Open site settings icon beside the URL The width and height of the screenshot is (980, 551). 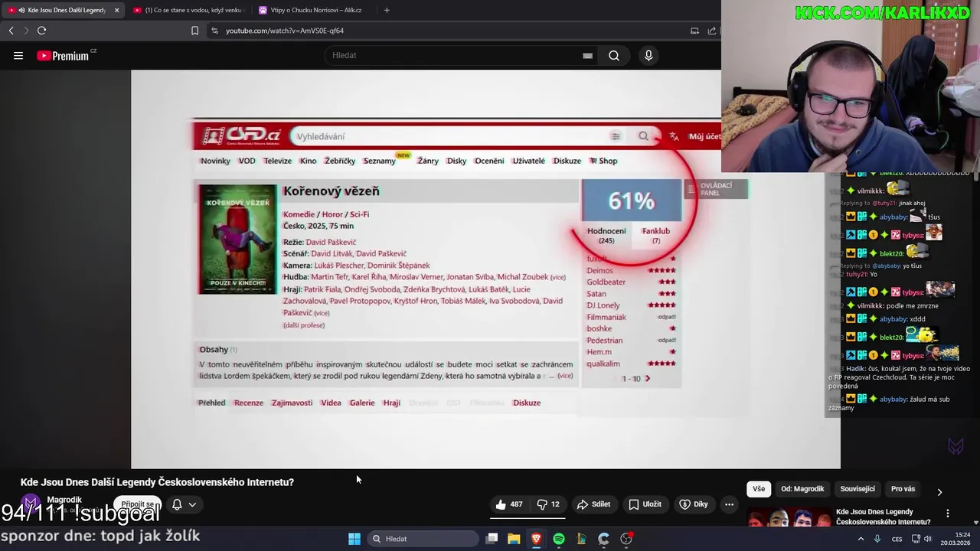point(214,31)
